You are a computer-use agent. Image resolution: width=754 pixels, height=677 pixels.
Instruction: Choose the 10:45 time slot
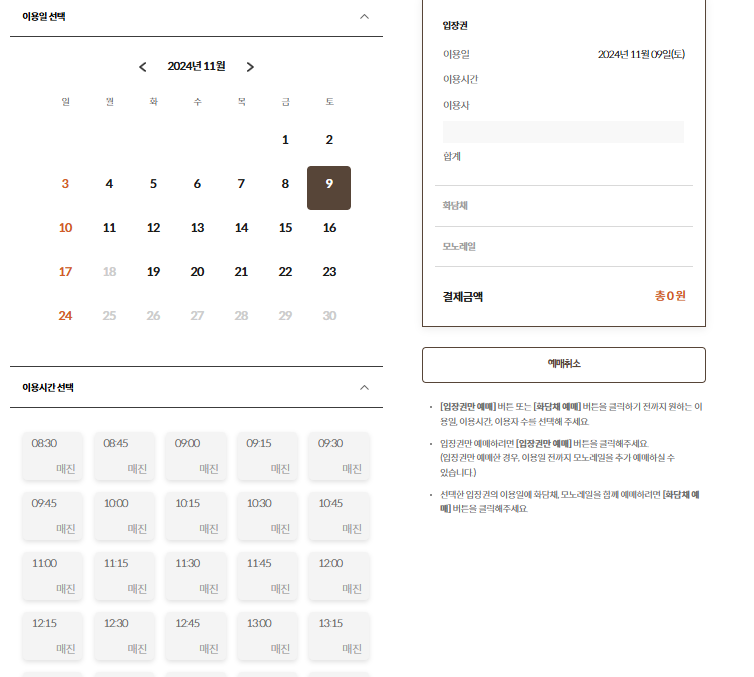click(x=339, y=516)
